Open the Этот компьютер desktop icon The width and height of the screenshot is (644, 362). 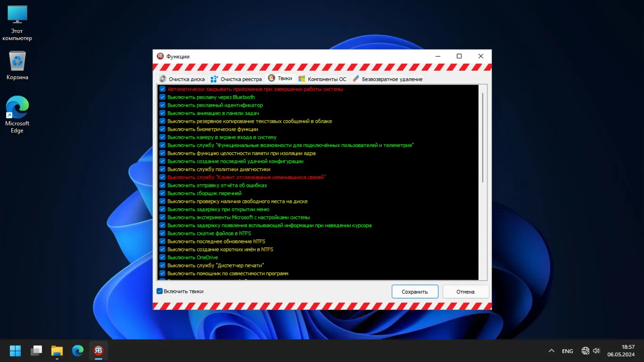[x=17, y=23]
